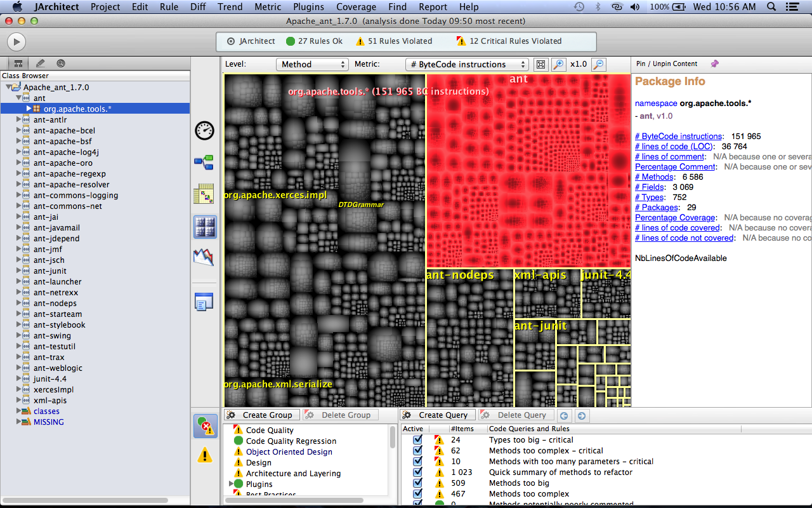Open the trend chart icon
Image resolution: width=812 pixels, height=508 pixels.
point(204,257)
